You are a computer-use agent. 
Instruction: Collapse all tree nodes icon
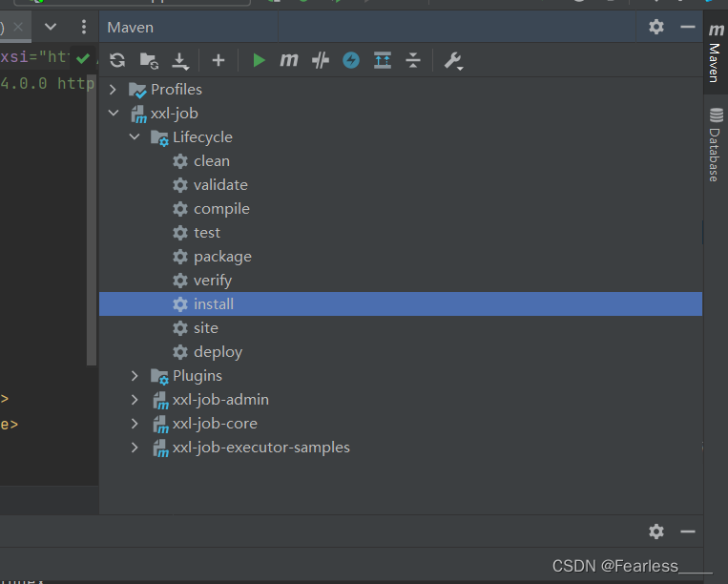(413, 60)
